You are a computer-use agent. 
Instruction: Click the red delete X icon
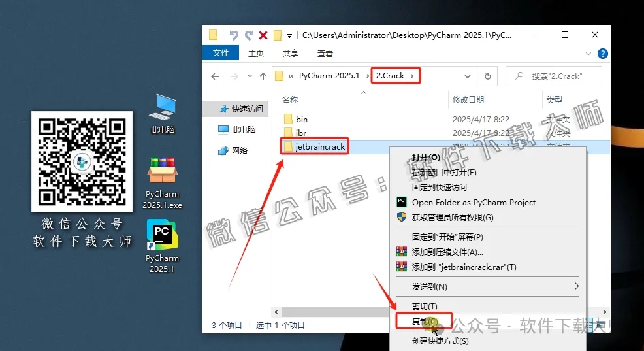263,35
